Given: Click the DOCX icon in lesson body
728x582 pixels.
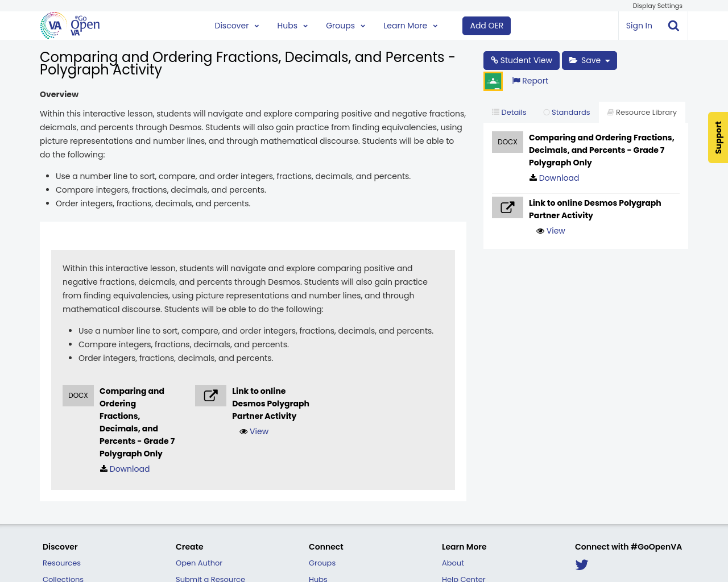Looking at the screenshot, I should (78, 396).
